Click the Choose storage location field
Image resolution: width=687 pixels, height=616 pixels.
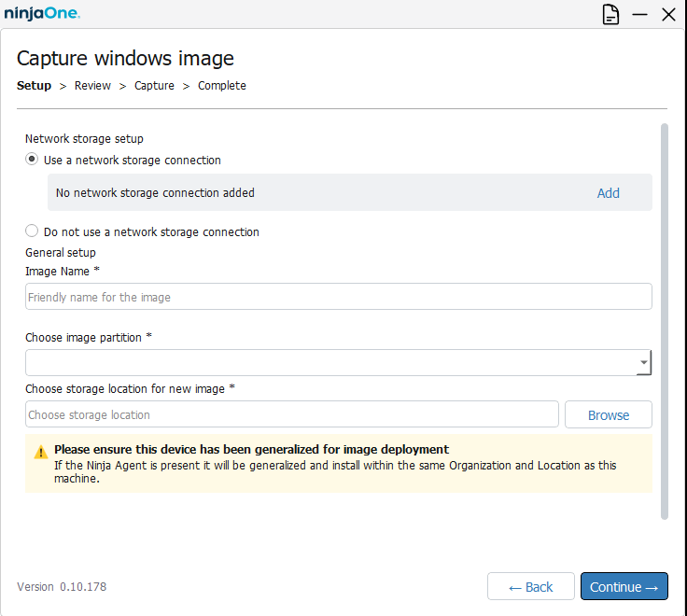[x=291, y=414]
